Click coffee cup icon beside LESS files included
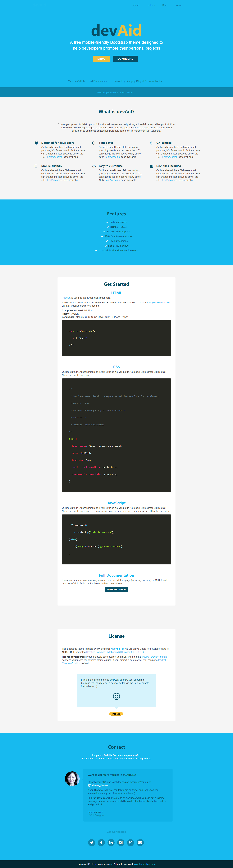233x868 pixels. (x=151, y=166)
